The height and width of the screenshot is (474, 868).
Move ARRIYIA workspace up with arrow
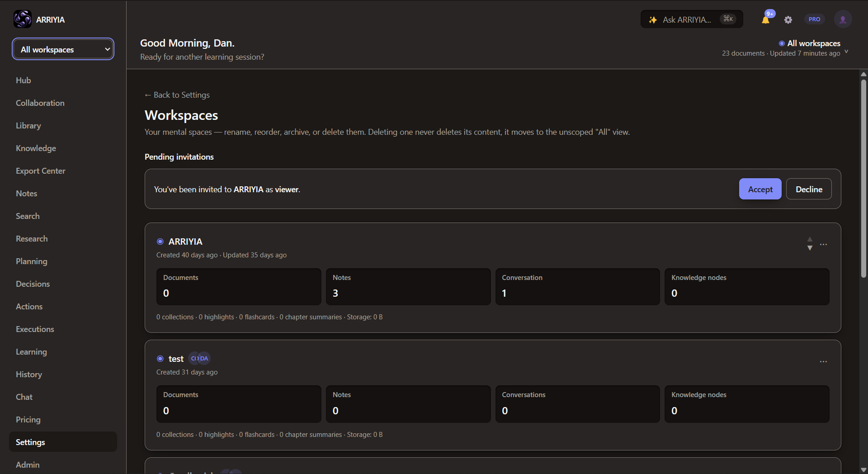tap(810, 239)
